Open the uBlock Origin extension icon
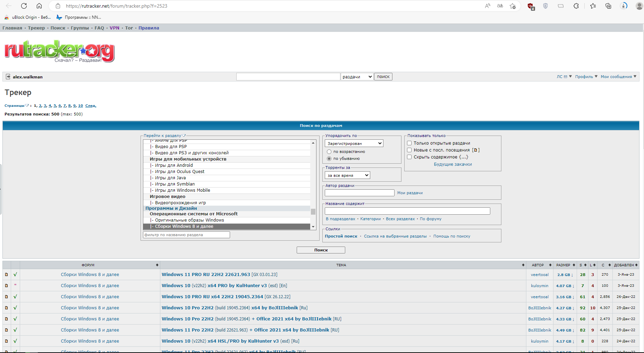This screenshot has width=644, height=353. click(x=530, y=6)
